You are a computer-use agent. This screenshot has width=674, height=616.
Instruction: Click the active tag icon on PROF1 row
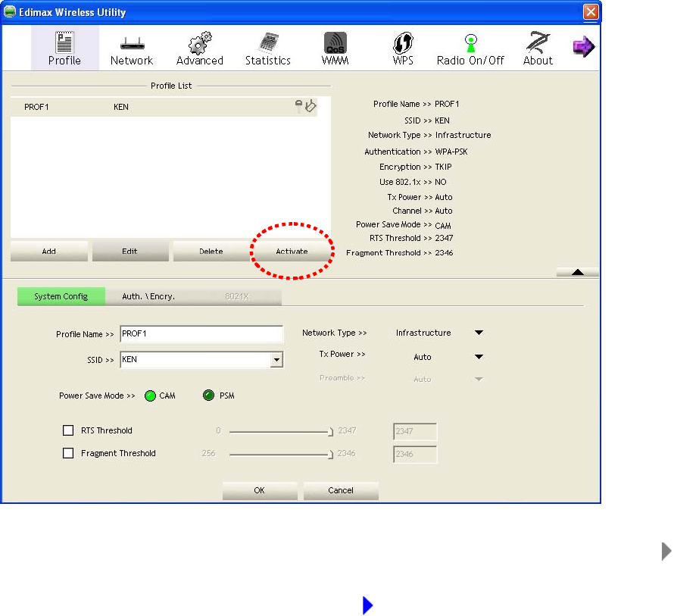click(310, 105)
